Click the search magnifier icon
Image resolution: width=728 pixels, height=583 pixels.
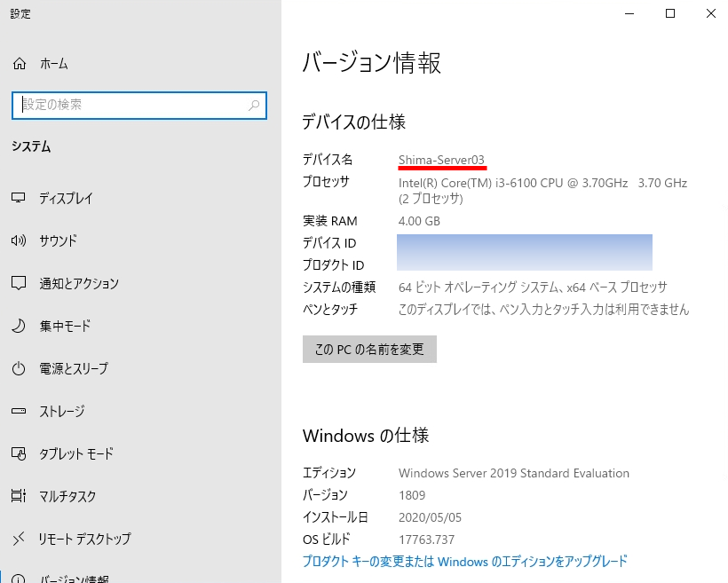pyautogui.click(x=254, y=106)
